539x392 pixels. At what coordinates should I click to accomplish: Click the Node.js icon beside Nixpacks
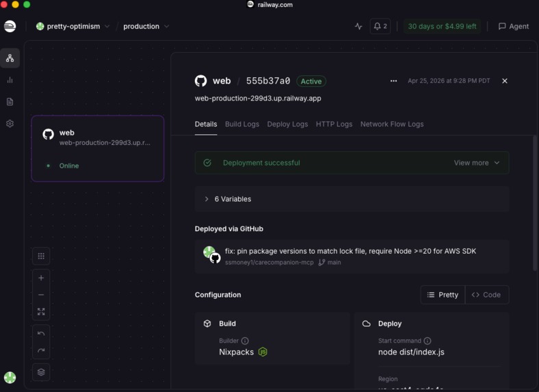tap(263, 352)
